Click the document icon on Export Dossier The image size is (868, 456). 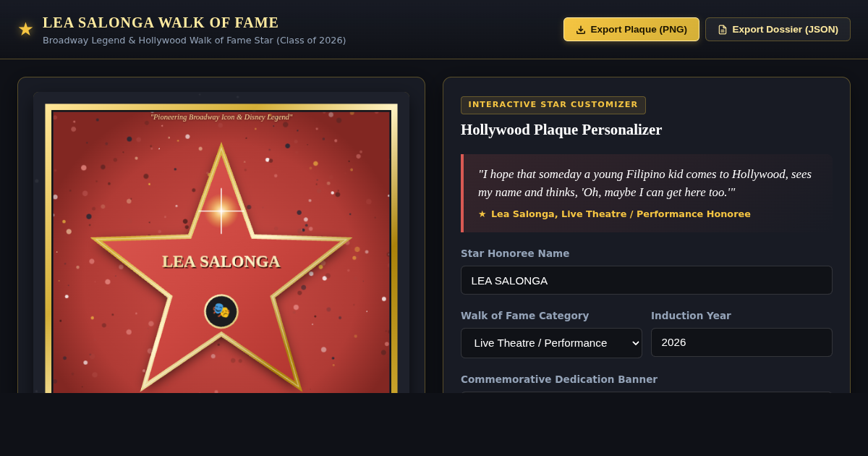pyautogui.click(x=723, y=30)
